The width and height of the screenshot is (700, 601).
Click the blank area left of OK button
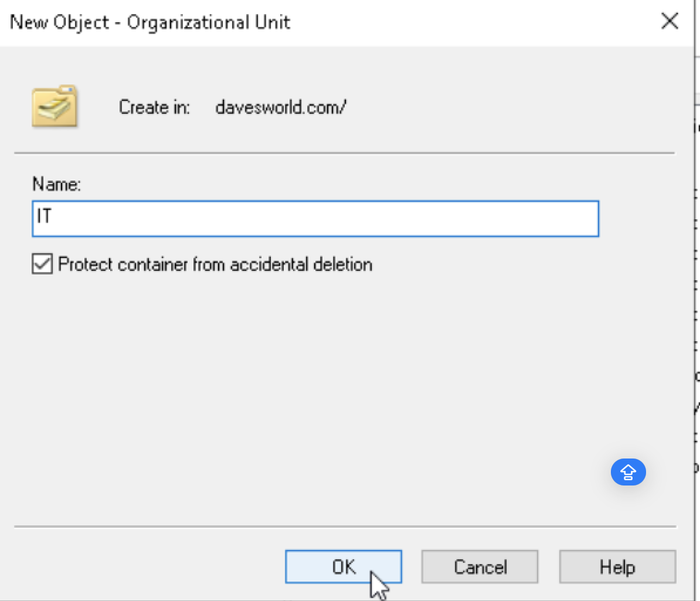[147, 566]
